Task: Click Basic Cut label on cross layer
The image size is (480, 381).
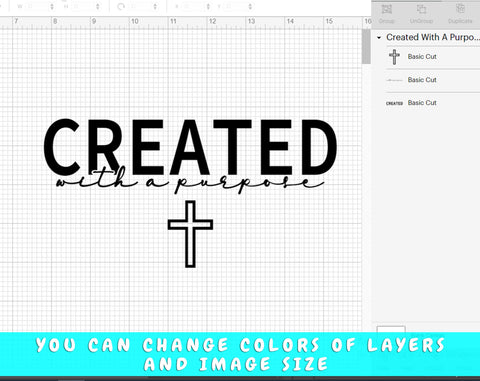Action: (422, 57)
